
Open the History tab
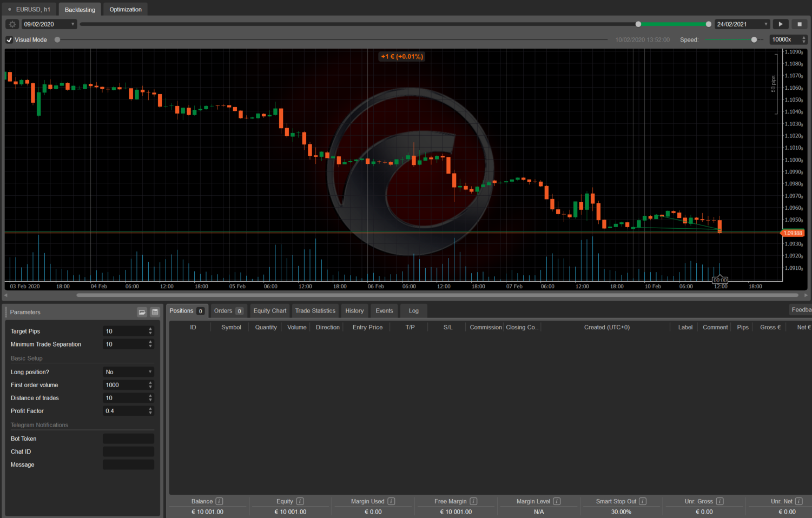pyautogui.click(x=354, y=311)
